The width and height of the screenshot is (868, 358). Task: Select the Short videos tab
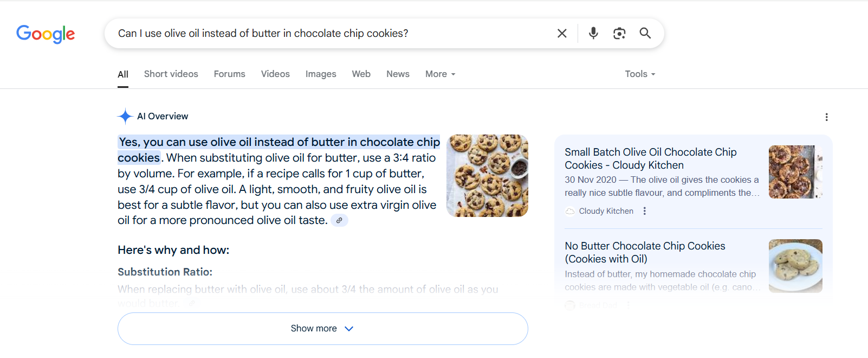(x=171, y=74)
